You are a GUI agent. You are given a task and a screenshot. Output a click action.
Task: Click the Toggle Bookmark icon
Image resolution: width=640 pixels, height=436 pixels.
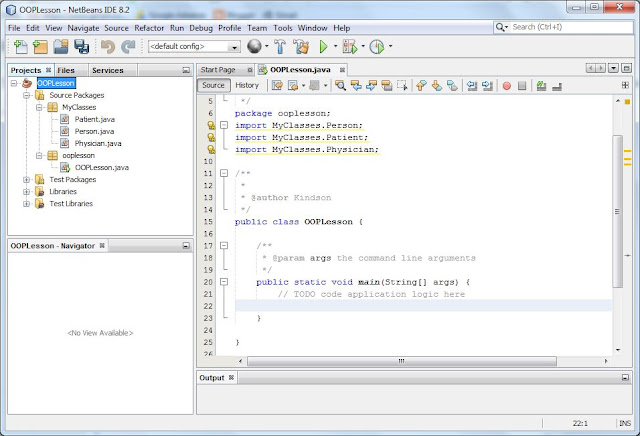click(452, 85)
